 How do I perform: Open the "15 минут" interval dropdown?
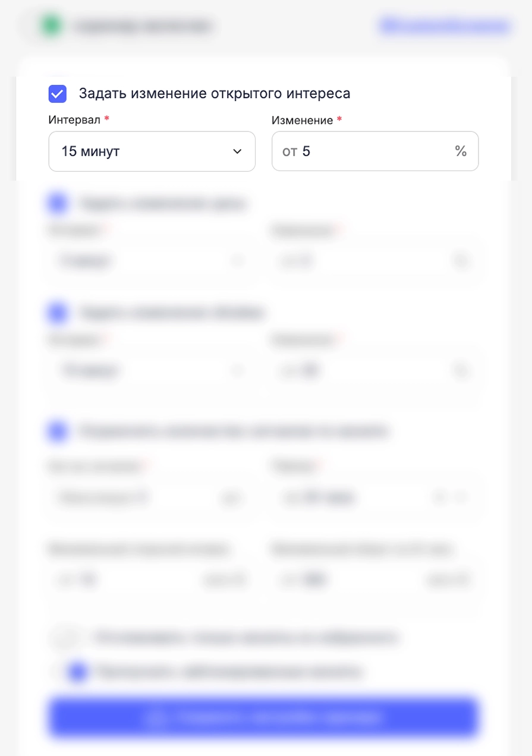tap(152, 152)
